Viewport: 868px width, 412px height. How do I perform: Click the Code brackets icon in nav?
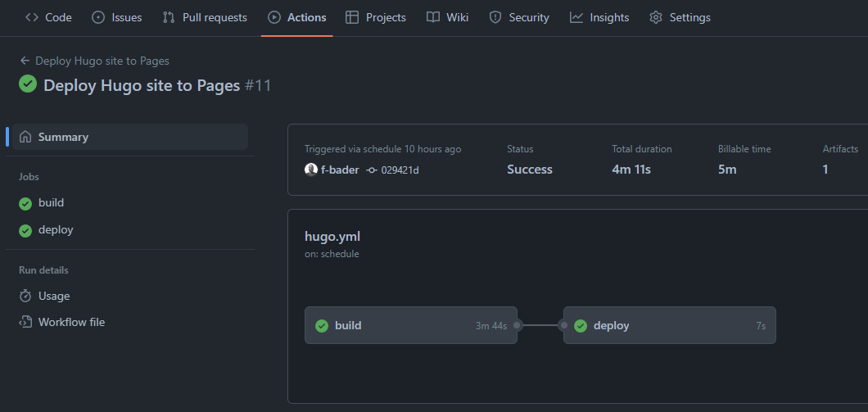pyautogui.click(x=32, y=18)
